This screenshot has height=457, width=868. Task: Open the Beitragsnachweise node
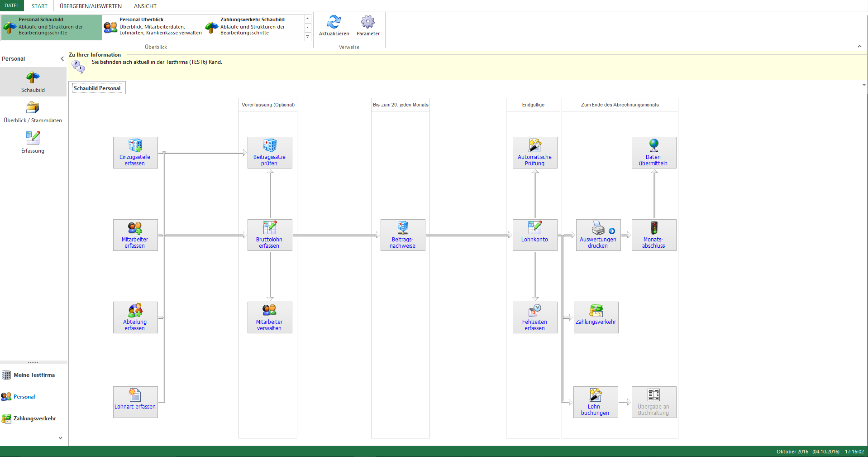(x=402, y=235)
